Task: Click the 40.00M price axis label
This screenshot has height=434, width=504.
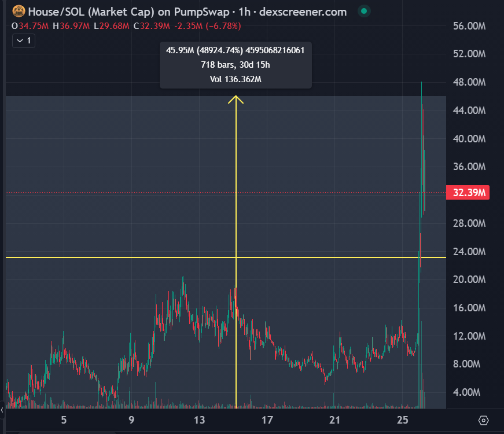Action: click(x=469, y=138)
